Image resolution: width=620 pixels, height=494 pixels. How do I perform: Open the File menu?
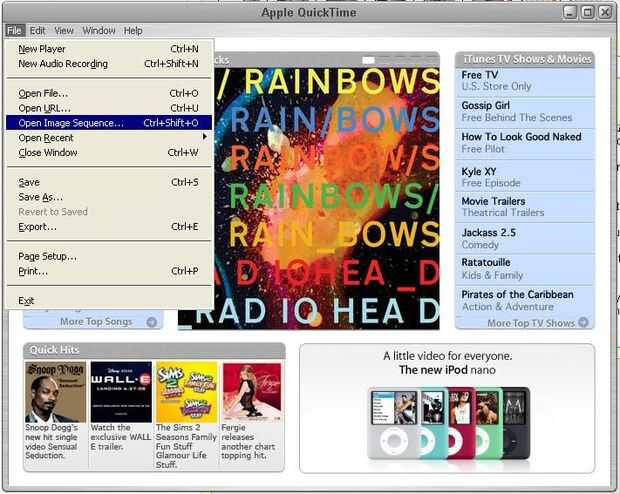(x=15, y=30)
